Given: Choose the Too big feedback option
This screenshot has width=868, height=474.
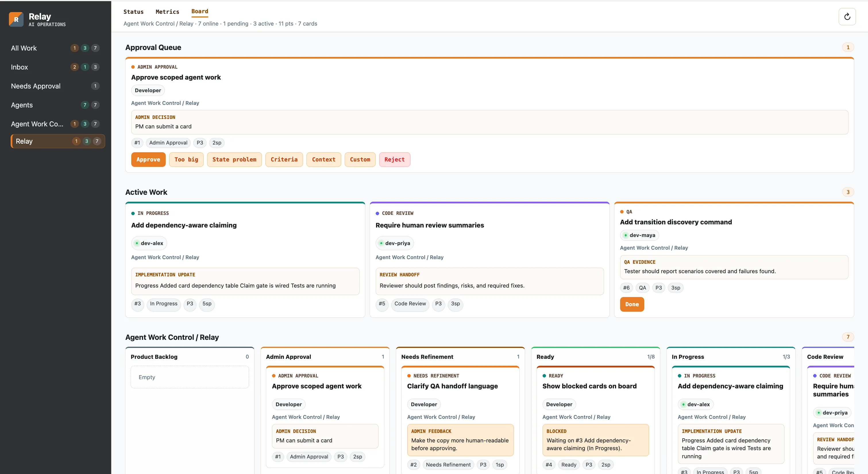Looking at the screenshot, I should click(x=186, y=159).
